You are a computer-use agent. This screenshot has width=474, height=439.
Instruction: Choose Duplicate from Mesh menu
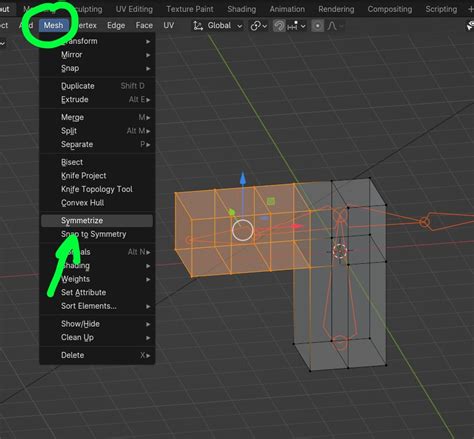click(x=97, y=86)
